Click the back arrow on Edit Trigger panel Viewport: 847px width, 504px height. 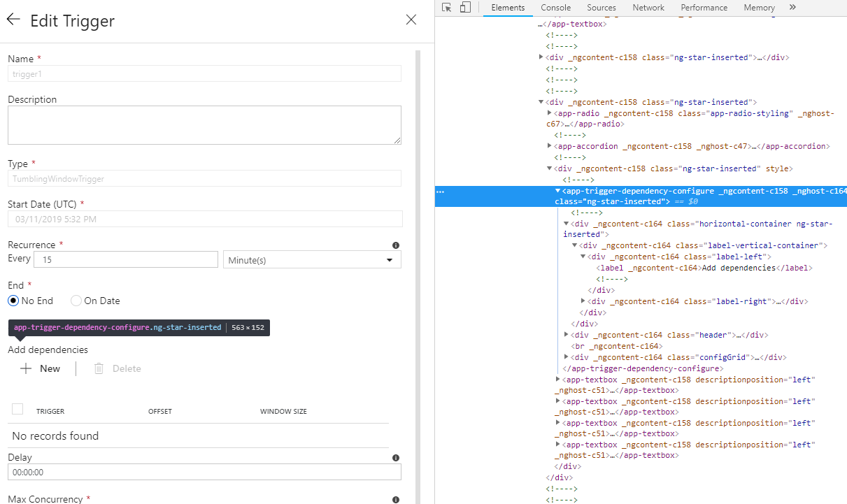click(14, 20)
